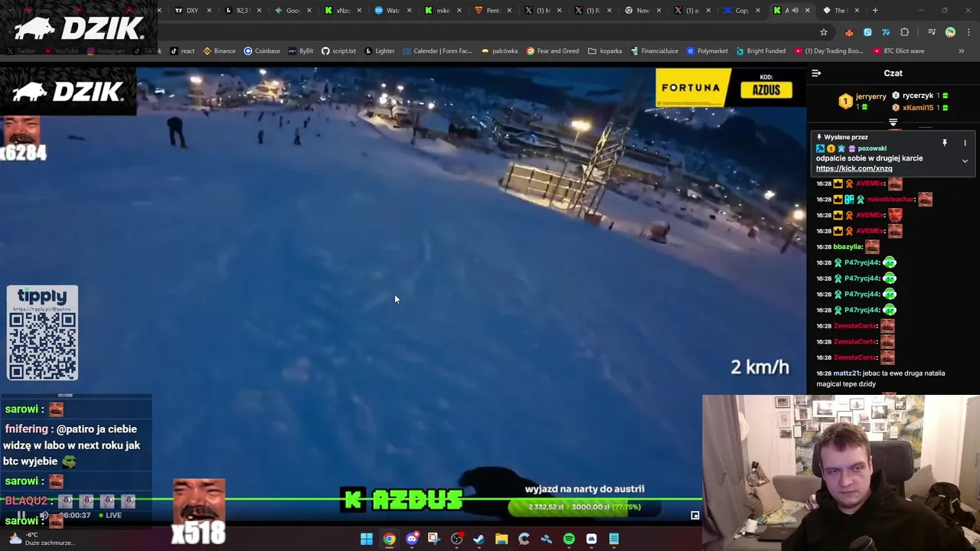Screen dimensions: 980x551
Task: Switch to the 92,31 tab
Action: click(x=243, y=11)
